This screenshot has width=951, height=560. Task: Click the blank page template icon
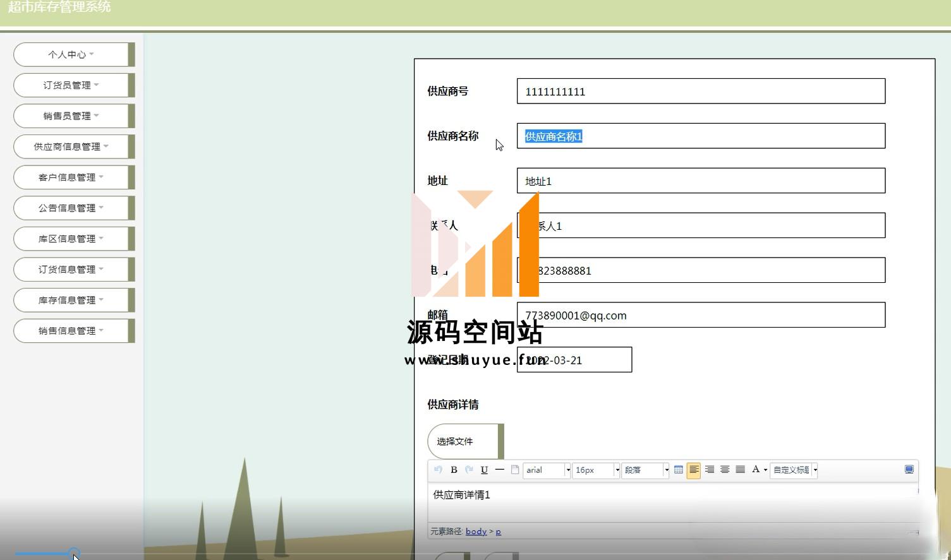click(x=515, y=470)
